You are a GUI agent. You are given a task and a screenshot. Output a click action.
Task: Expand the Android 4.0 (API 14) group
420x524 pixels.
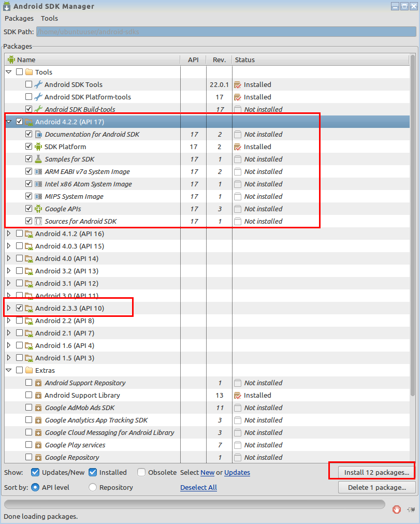click(9, 258)
